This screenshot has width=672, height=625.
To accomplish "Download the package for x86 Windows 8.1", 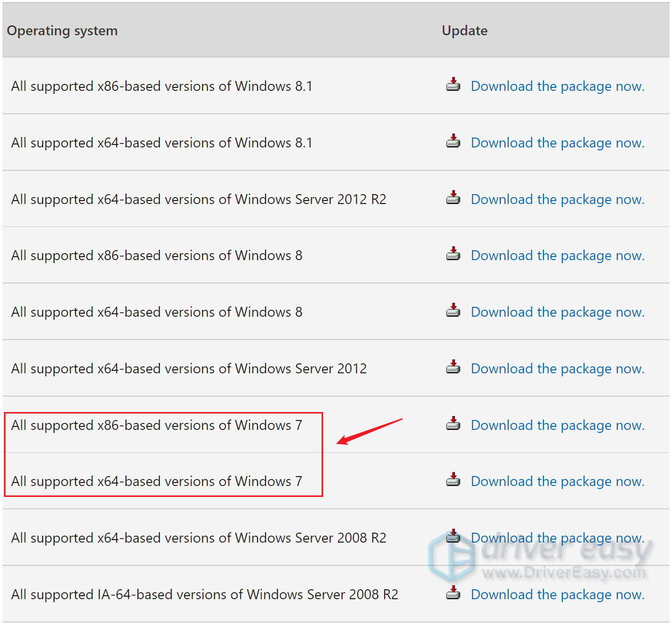I will (x=557, y=86).
